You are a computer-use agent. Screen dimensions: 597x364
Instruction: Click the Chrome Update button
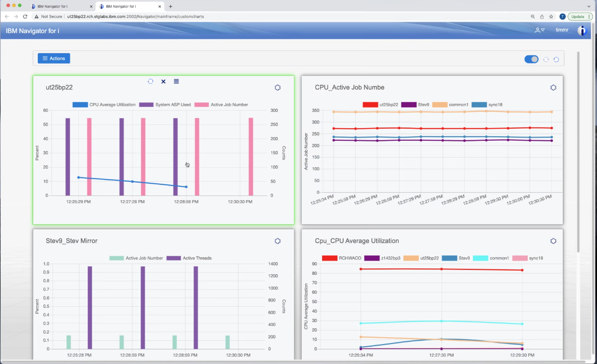tap(580, 16)
